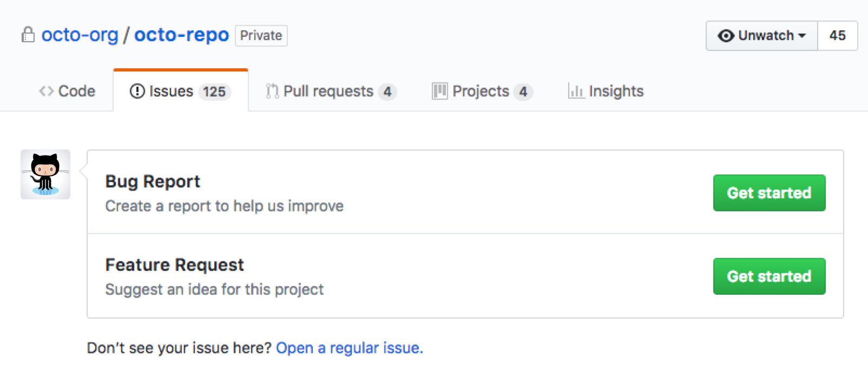Click the Open a regular issue link
This screenshot has width=868, height=376.
click(350, 348)
